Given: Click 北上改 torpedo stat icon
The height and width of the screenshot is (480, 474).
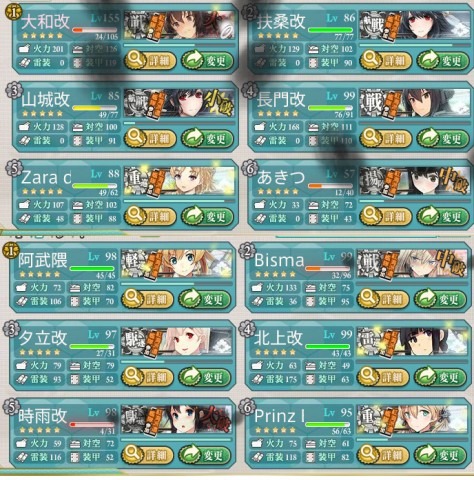Looking at the screenshot, I should 258,379.
